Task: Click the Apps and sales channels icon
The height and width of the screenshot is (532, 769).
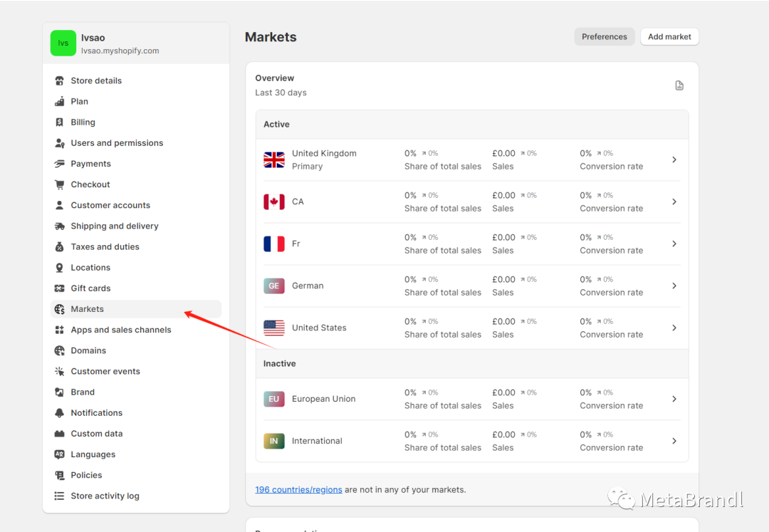Action: pos(59,330)
